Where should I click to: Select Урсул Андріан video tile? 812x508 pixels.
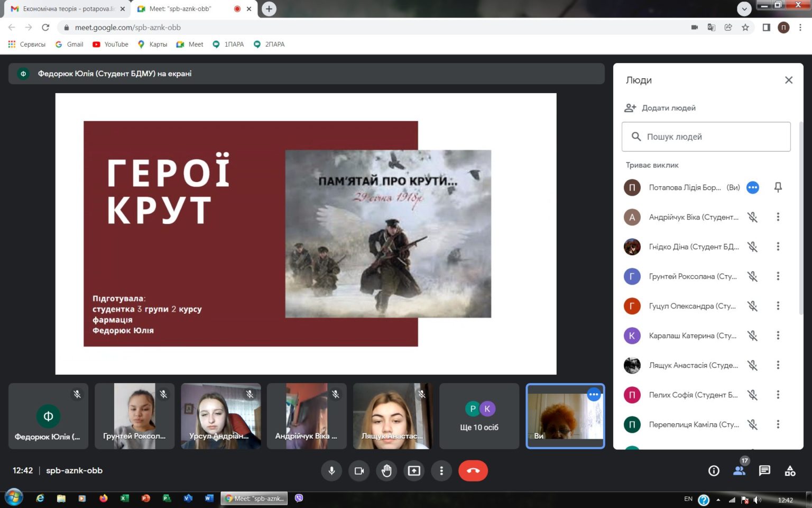(220, 416)
